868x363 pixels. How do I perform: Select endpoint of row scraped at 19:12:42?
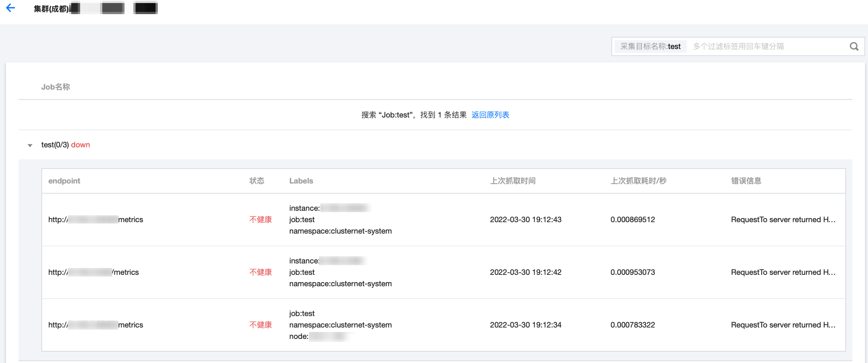click(94, 272)
